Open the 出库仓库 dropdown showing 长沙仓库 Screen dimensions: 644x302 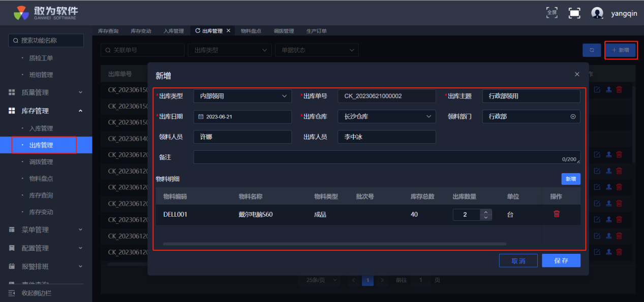(x=386, y=117)
